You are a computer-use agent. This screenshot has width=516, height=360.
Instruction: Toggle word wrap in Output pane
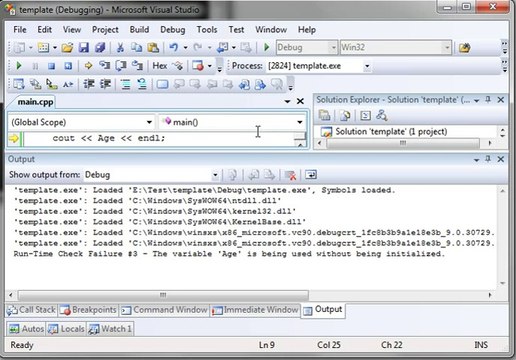click(311, 174)
